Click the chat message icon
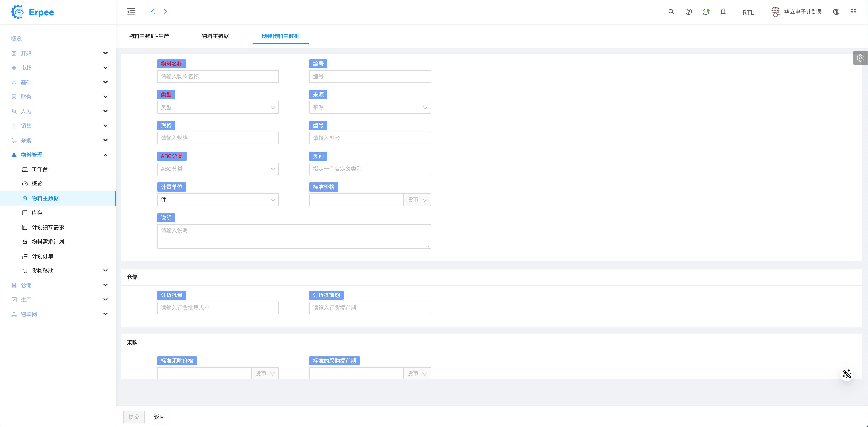The width and height of the screenshot is (868, 427). 706,12
